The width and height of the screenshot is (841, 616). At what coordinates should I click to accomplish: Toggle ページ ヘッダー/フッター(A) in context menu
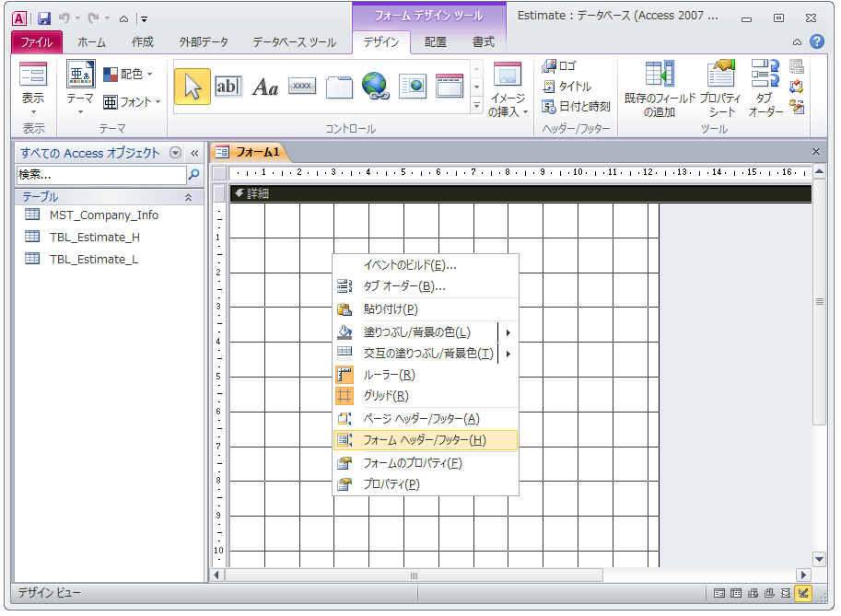422,419
